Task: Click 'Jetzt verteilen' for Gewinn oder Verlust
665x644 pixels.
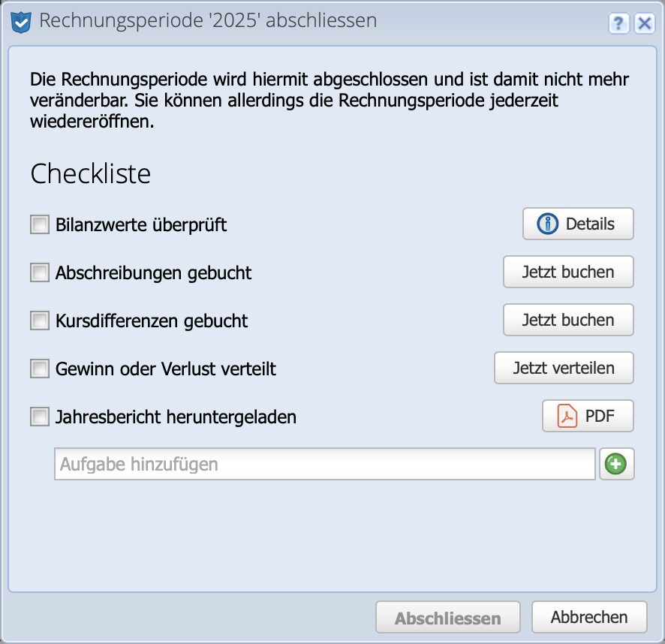Action: (564, 368)
